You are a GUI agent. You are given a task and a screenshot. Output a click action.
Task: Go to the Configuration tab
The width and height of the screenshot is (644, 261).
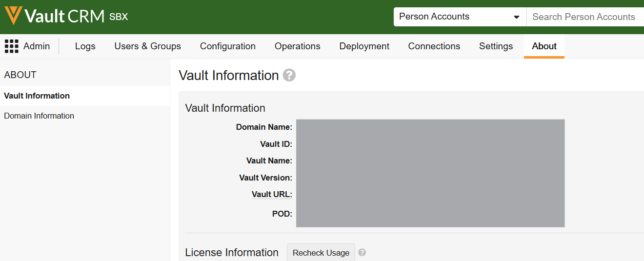tap(228, 46)
